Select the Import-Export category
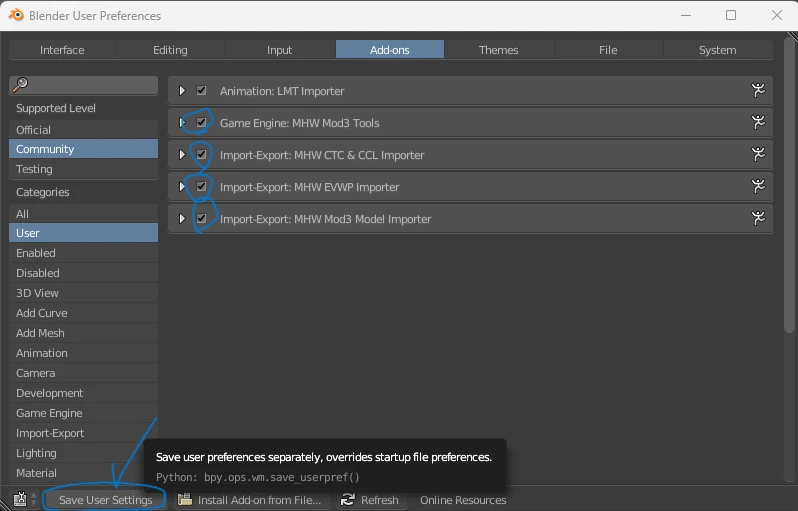 (x=83, y=433)
